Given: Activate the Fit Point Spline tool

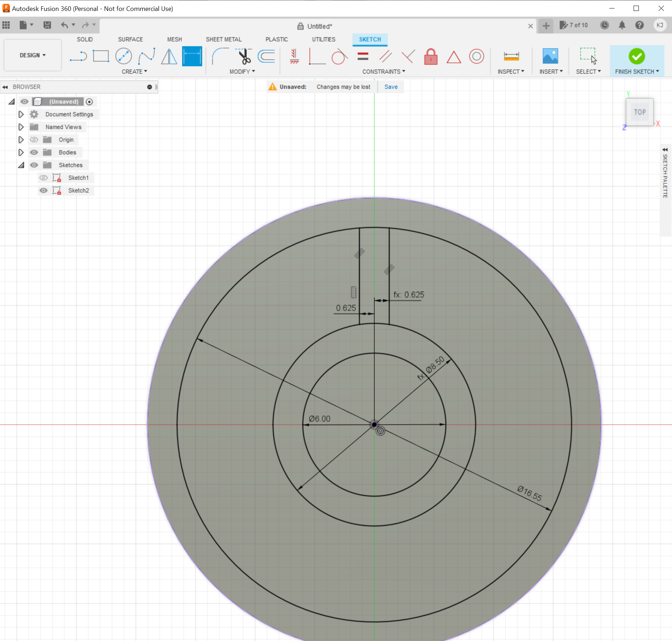Looking at the screenshot, I should [x=146, y=56].
